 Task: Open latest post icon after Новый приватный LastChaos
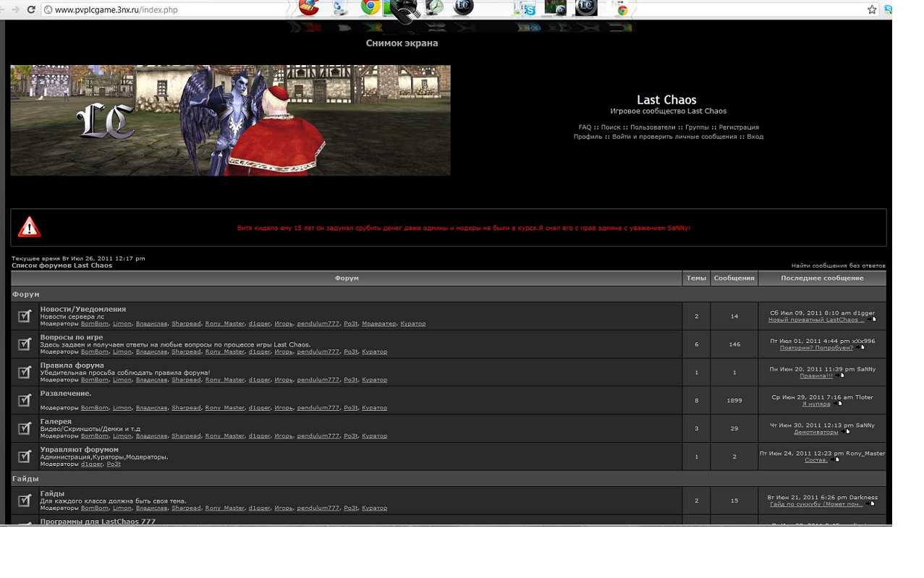pyautogui.click(x=870, y=320)
